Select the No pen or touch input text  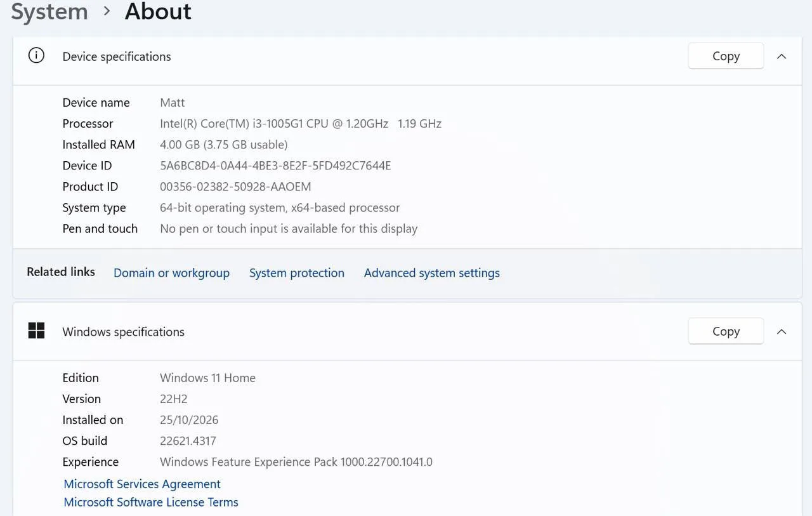coord(289,228)
